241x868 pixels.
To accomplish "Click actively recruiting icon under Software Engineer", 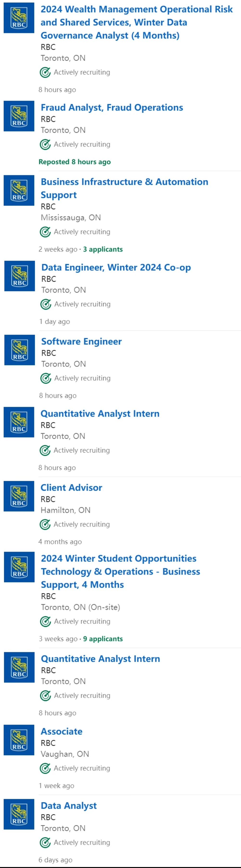I will click(46, 378).
